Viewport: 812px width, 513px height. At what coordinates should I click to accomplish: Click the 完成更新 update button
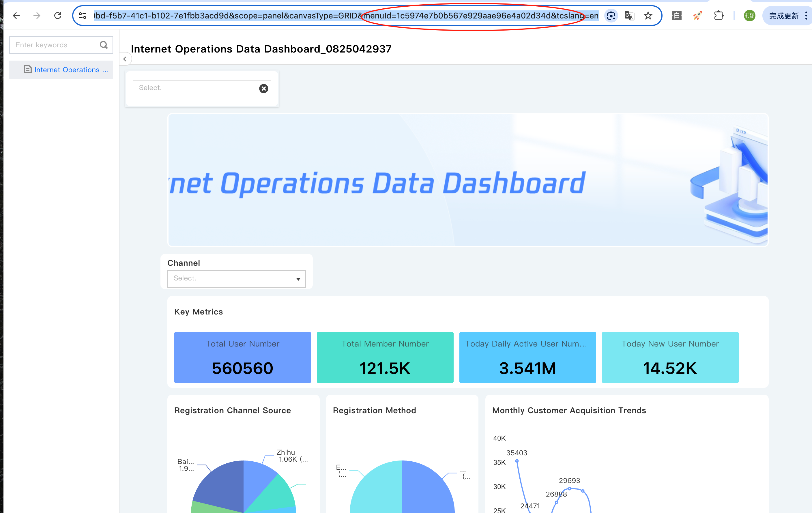click(783, 16)
